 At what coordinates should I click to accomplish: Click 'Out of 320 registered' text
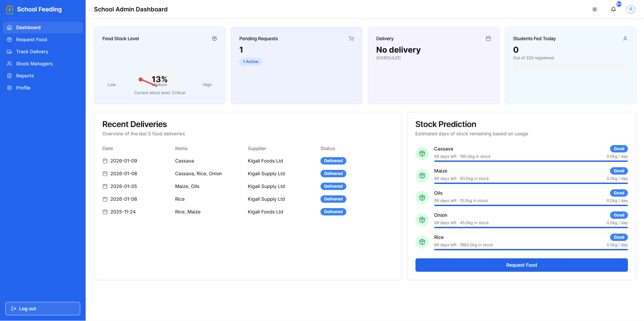click(534, 58)
